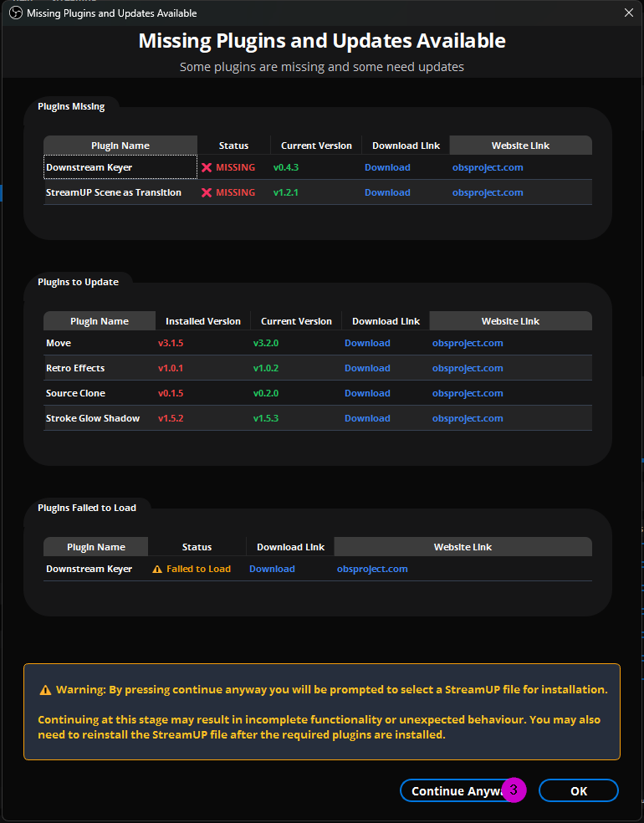Click red X icon for StreamUP Scene as Transition
The image size is (644, 823).
[207, 192]
